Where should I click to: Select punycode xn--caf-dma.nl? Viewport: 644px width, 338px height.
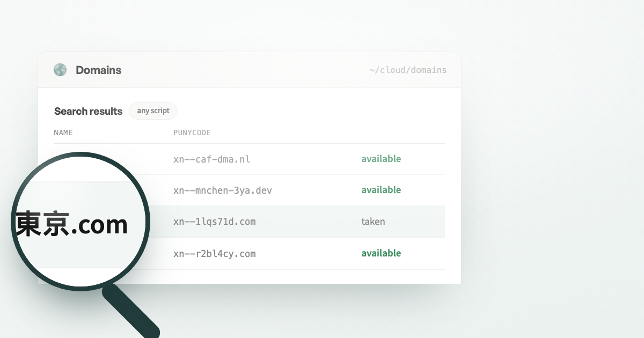point(211,159)
